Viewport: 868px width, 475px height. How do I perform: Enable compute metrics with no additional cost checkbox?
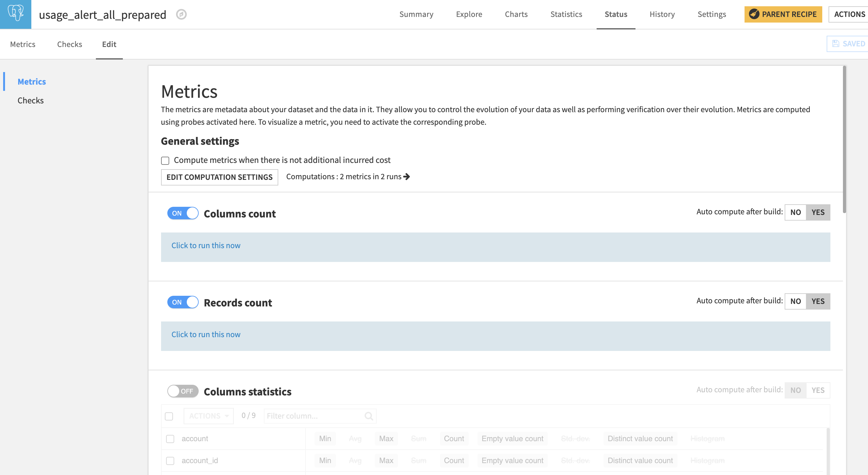click(x=165, y=161)
